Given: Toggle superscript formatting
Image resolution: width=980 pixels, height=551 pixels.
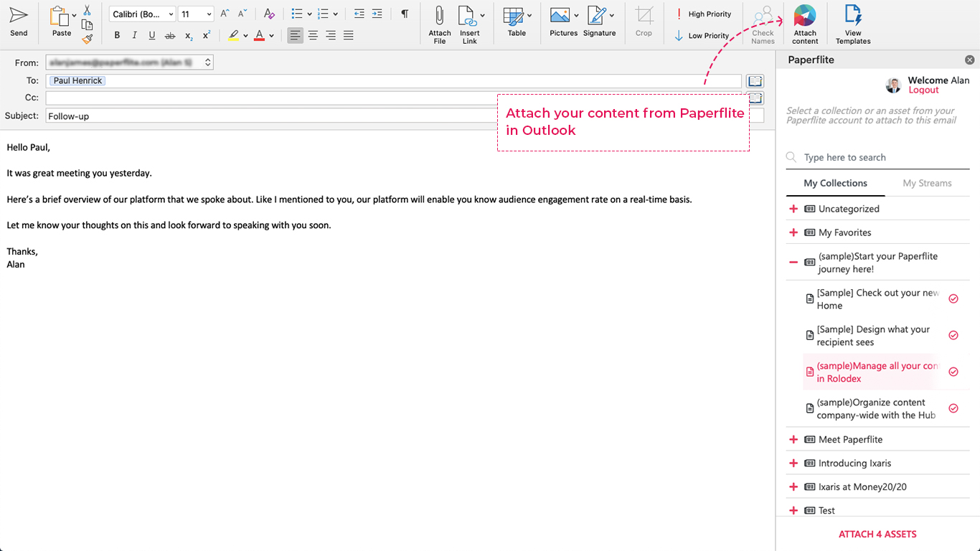Looking at the screenshot, I should (206, 35).
